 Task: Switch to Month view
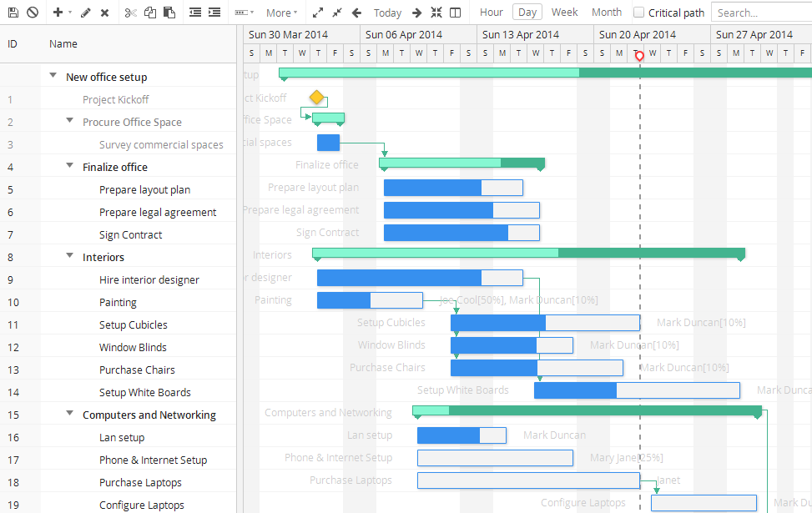coord(607,12)
